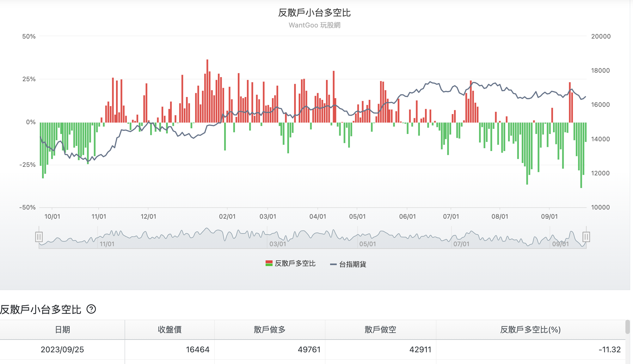This screenshot has height=364, width=633.
Task: Click the 20000 right axis label
Action: click(x=601, y=36)
